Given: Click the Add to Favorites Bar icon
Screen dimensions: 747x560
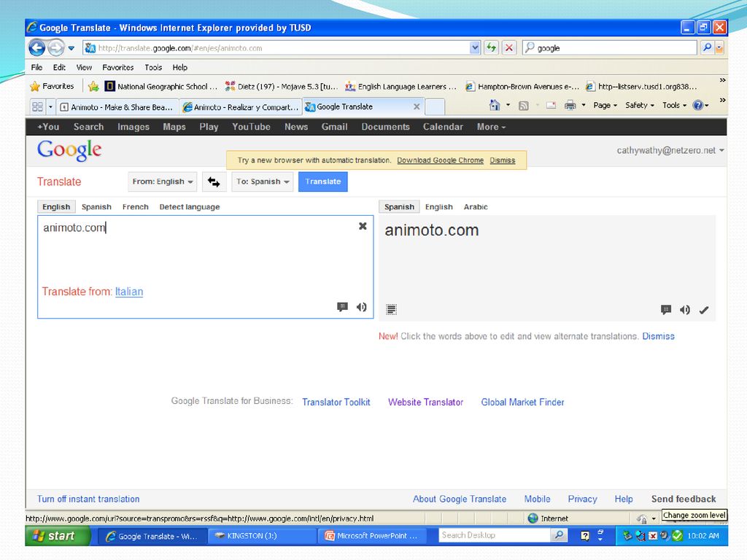Looking at the screenshot, I should point(93,86).
